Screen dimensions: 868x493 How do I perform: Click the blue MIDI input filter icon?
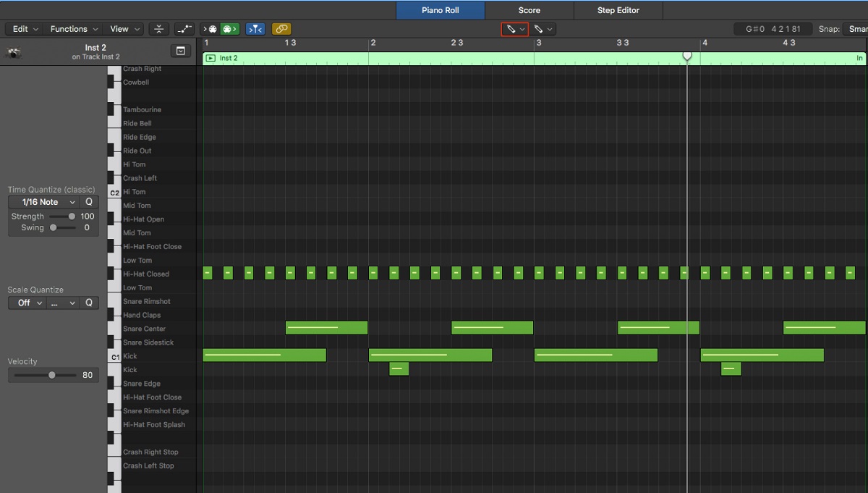coord(255,29)
